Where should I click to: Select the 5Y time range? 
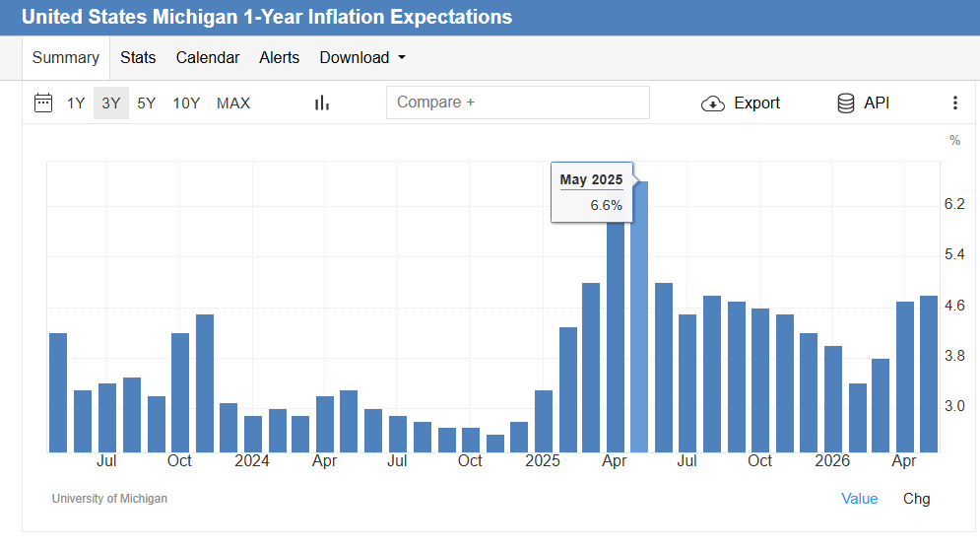point(146,103)
